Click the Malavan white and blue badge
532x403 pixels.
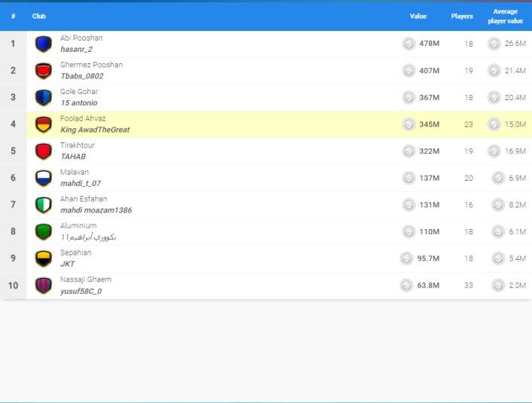(44, 178)
